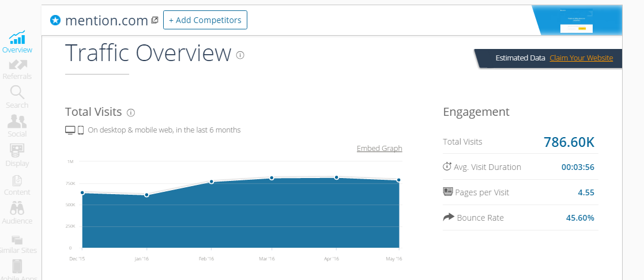Screen dimensions: 644x280
Task: Click the Add Competitors button
Action: coord(205,20)
